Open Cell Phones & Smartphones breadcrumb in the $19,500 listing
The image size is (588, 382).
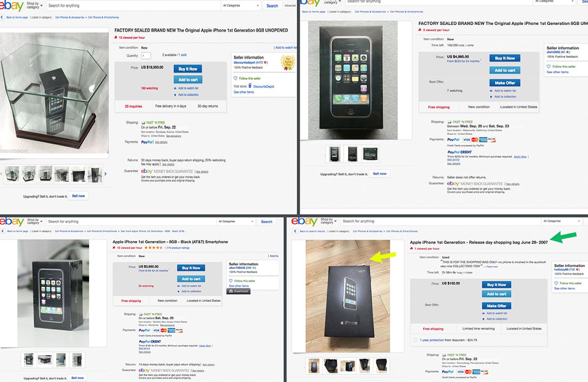(103, 18)
